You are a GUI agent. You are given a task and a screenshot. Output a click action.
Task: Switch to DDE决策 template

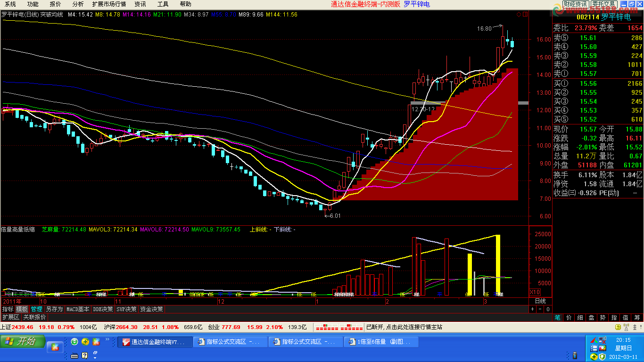pos(103,309)
